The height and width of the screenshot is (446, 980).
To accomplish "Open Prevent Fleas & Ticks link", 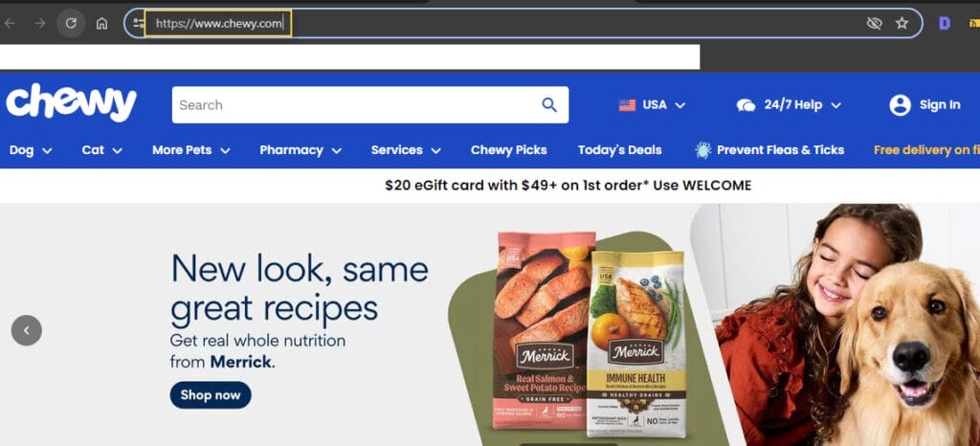I will (x=769, y=150).
